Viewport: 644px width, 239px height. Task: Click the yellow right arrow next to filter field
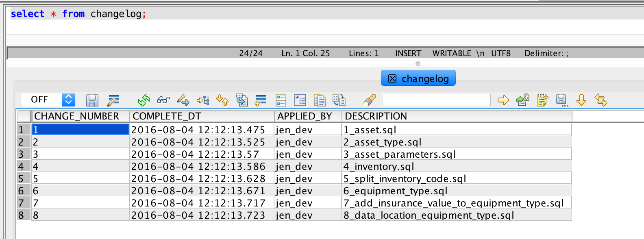point(503,100)
